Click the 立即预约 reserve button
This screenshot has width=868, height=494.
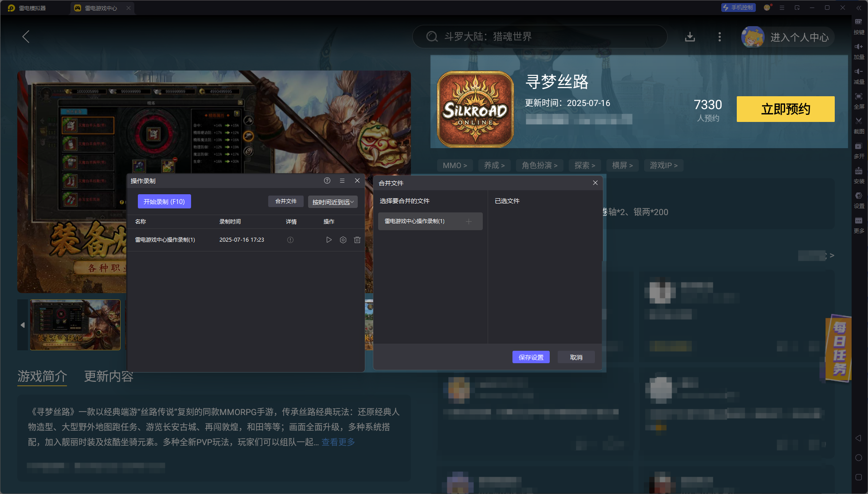click(786, 109)
